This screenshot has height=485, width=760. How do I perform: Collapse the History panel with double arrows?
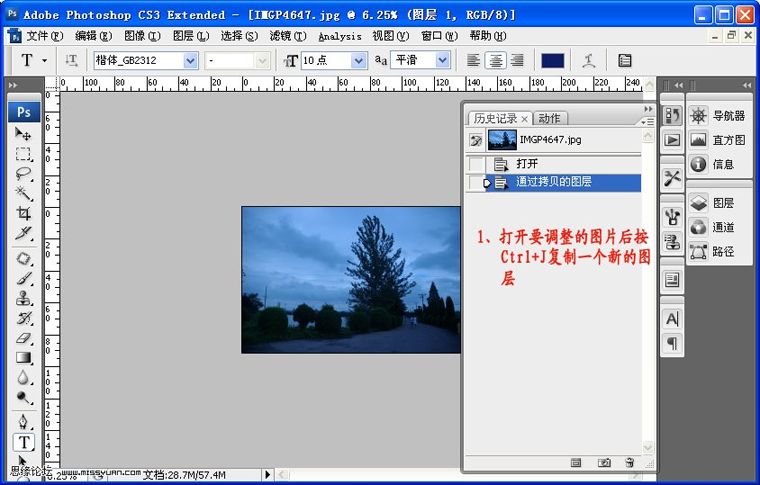(648, 109)
